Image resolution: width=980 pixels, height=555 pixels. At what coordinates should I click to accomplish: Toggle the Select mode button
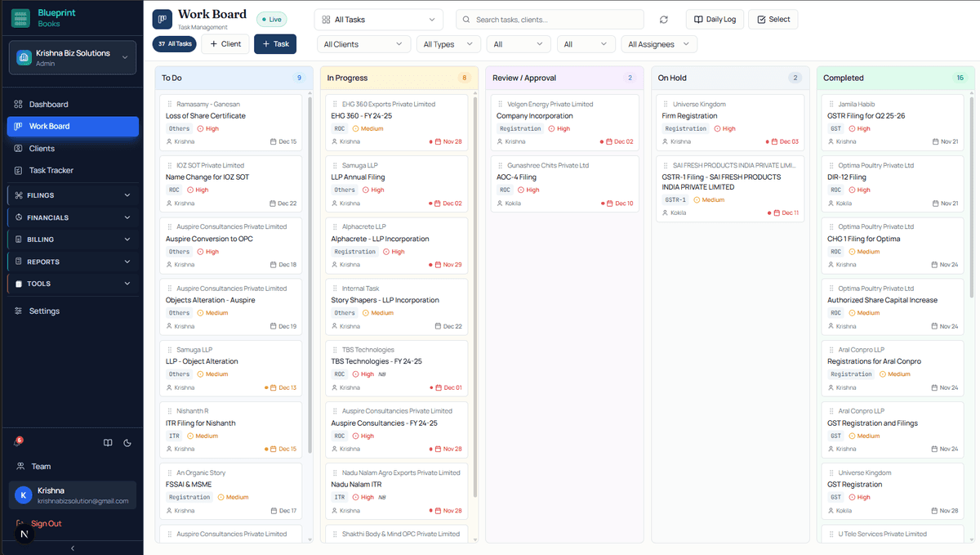[x=773, y=20]
